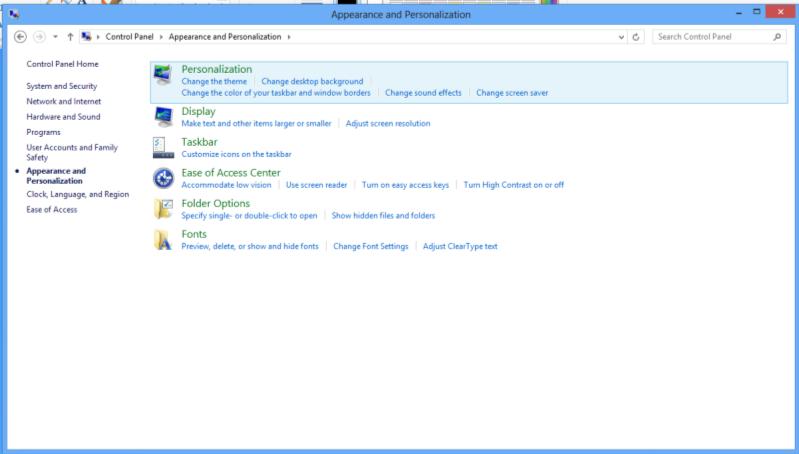Open Network and Internet category
This screenshot has height=454, width=799.
[x=64, y=101]
